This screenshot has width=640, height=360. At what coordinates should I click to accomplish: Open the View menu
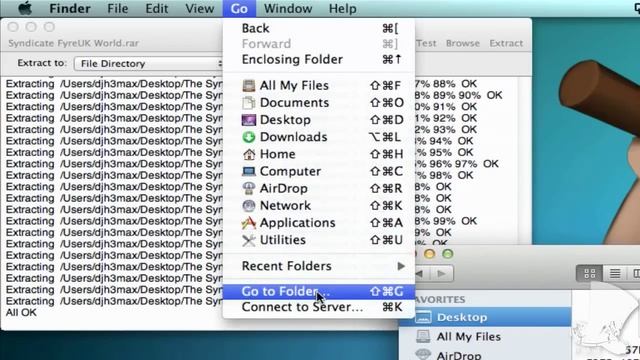200,9
